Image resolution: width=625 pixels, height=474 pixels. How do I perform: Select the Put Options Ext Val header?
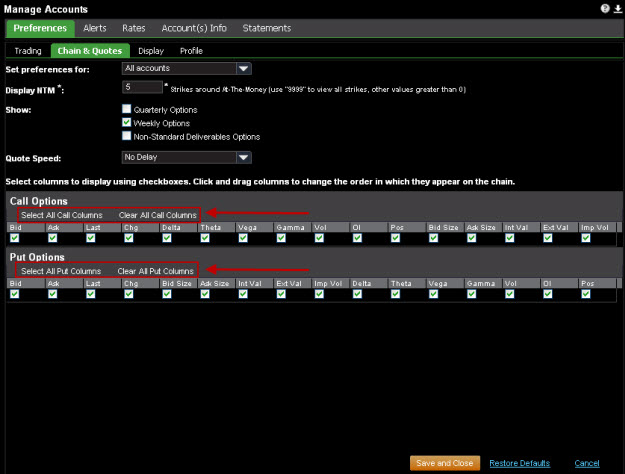point(292,283)
